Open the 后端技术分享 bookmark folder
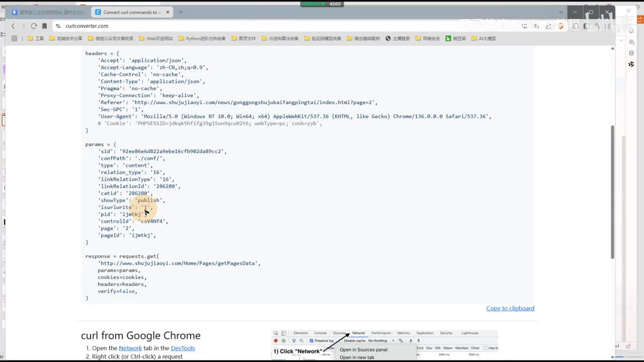 pyautogui.click(x=66, y=38)
